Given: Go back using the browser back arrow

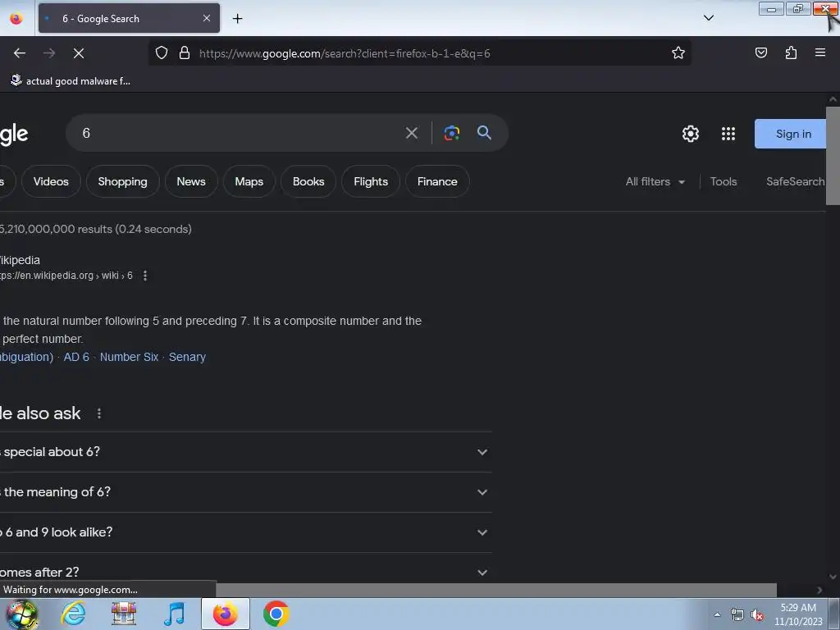Looking at the screenshot, I should pyautogui.click(x=20, y=53).
